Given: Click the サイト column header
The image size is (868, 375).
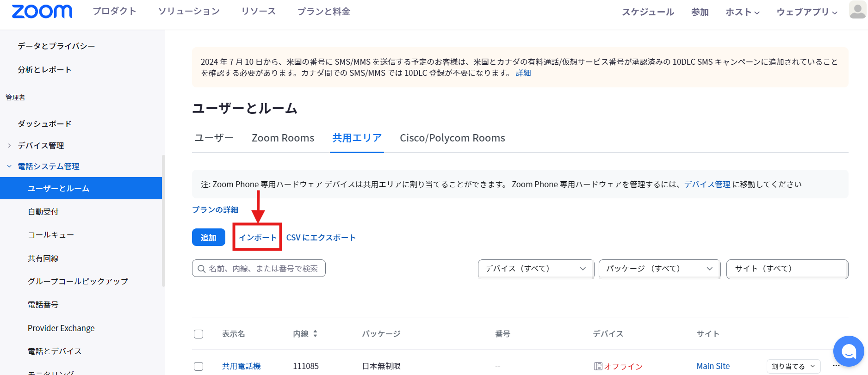Looking at the screenshot, I should pyautogui.click(x=708, y=333).
